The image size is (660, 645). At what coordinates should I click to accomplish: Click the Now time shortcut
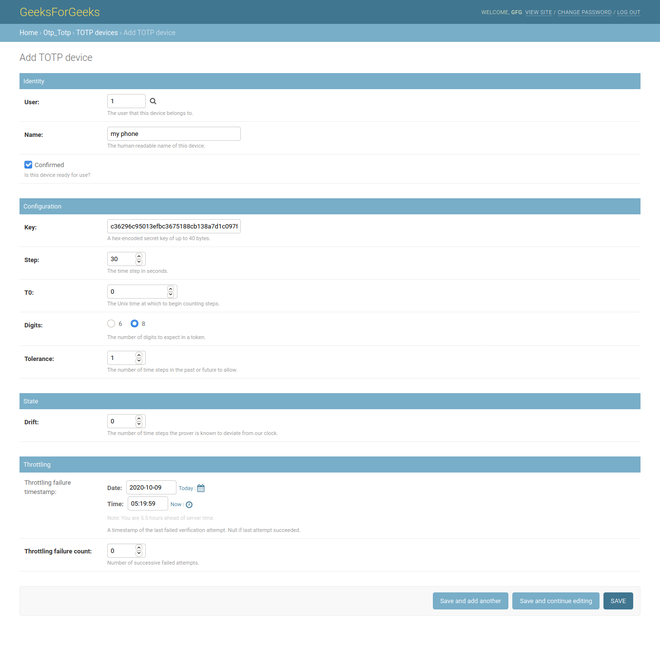176,504
